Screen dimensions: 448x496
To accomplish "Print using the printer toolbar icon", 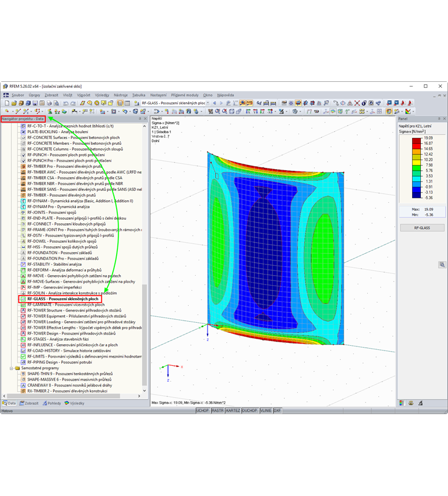I will [49, 103].
